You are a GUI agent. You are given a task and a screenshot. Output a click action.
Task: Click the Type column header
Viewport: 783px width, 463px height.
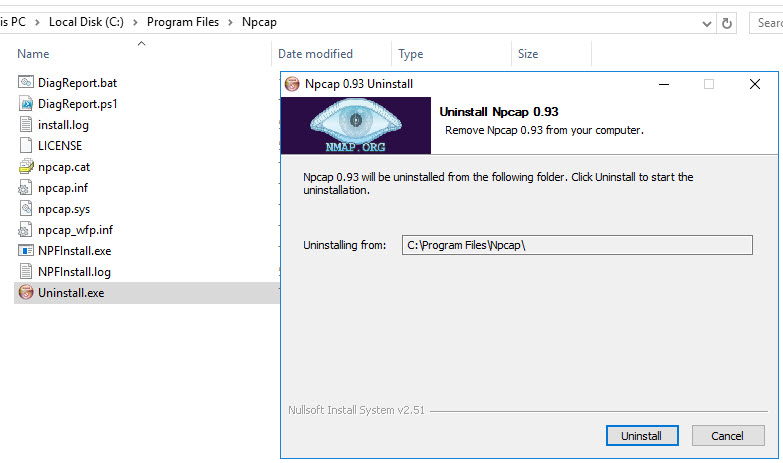point(410,54)
